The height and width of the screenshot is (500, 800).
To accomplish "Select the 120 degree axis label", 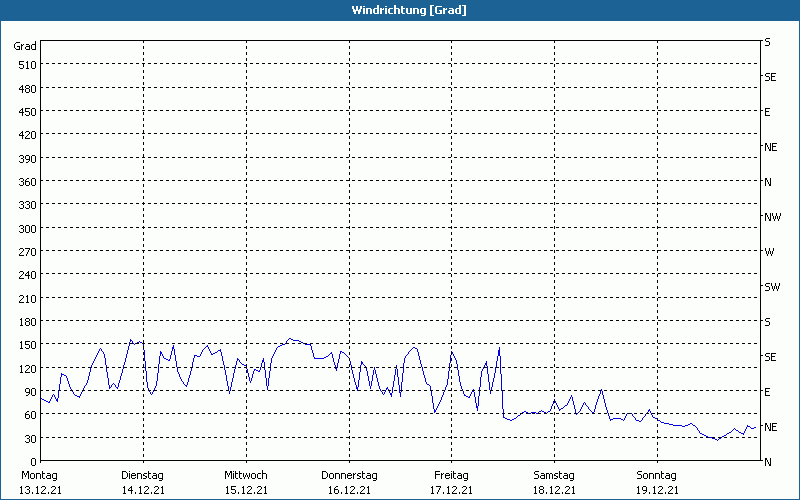I will 27,369.
